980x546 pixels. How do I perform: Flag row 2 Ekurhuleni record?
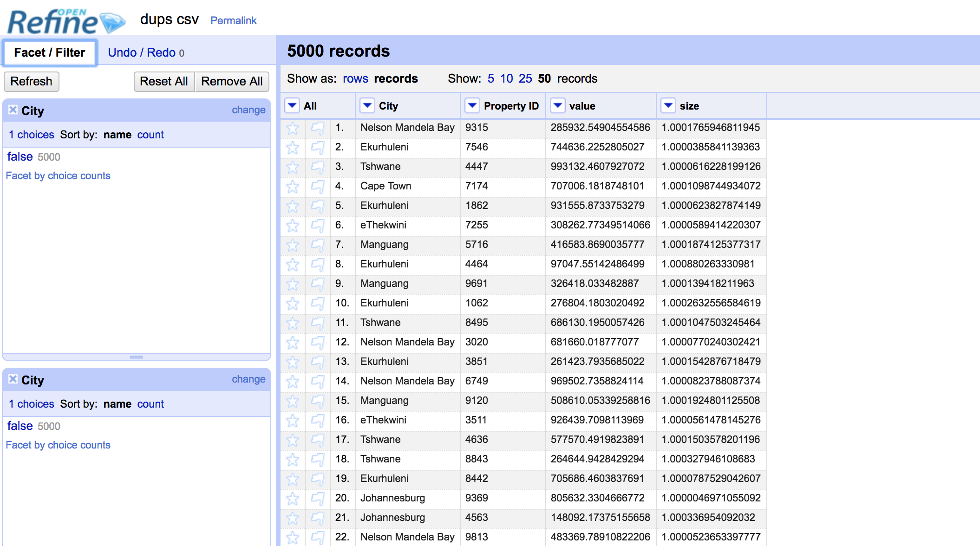tap(318, 148)
